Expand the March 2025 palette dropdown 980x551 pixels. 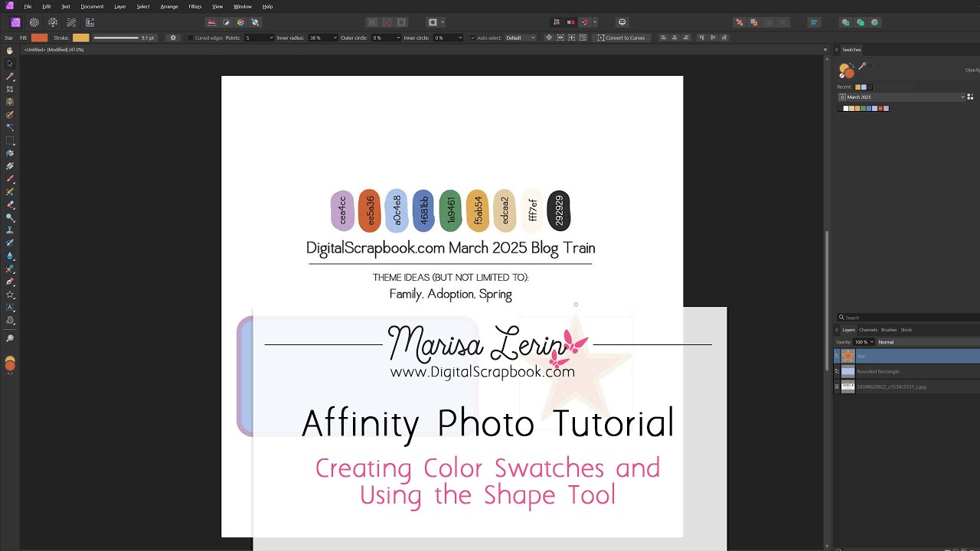tap(902, 97)
